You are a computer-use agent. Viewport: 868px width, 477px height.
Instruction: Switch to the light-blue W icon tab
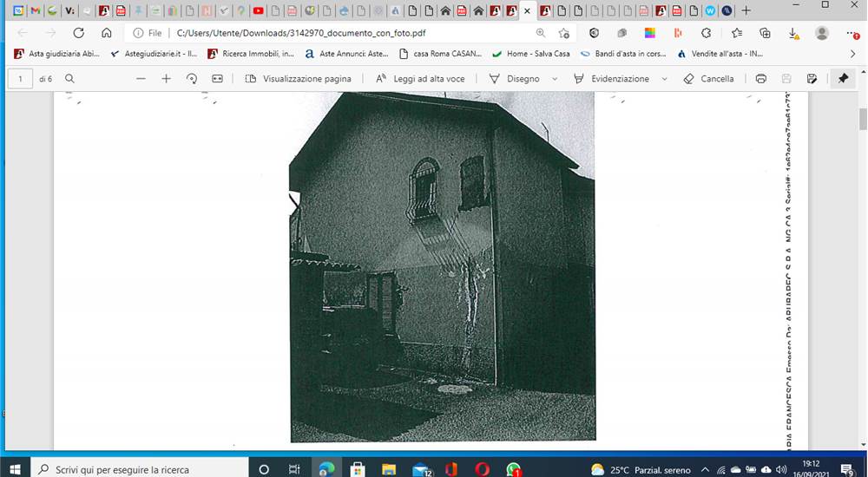tap(710, 10)
